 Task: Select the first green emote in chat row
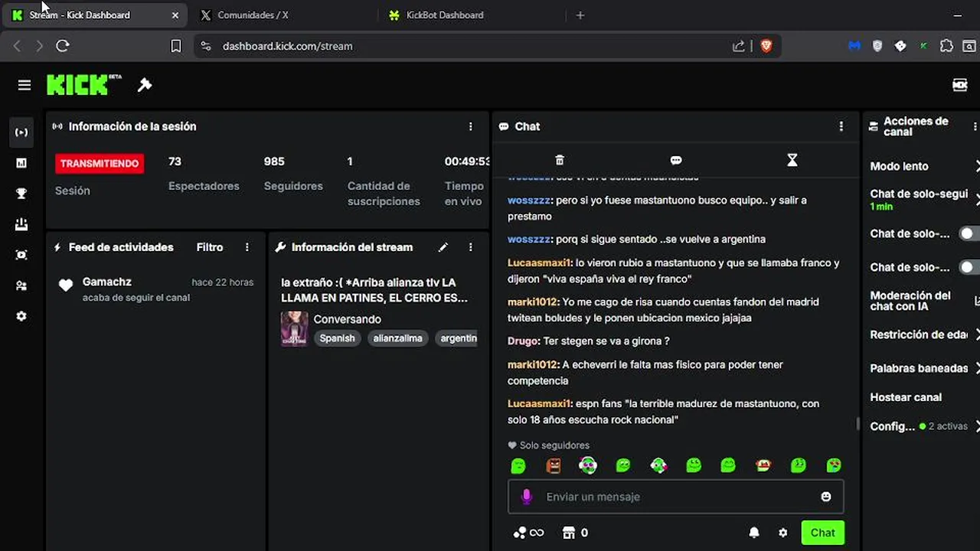518,465
